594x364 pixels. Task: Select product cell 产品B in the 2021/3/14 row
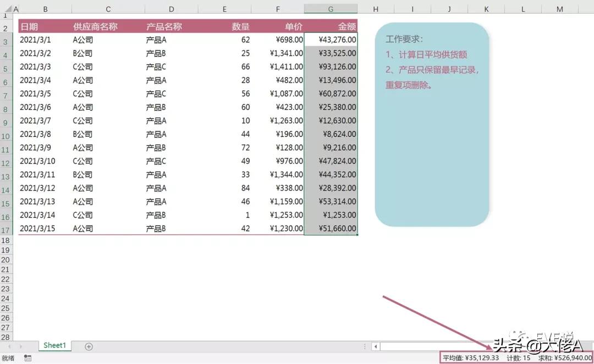[x=172, y=215]
